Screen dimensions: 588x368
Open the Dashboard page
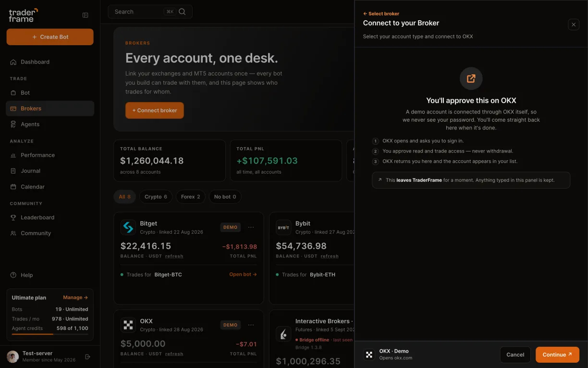(50, 62)
